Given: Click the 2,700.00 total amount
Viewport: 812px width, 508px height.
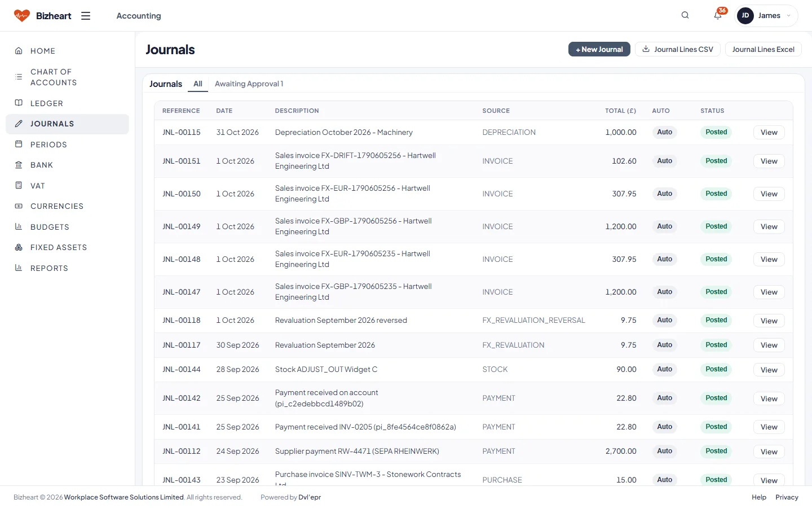Looking at the screenshot, I should tap(621, 451).
